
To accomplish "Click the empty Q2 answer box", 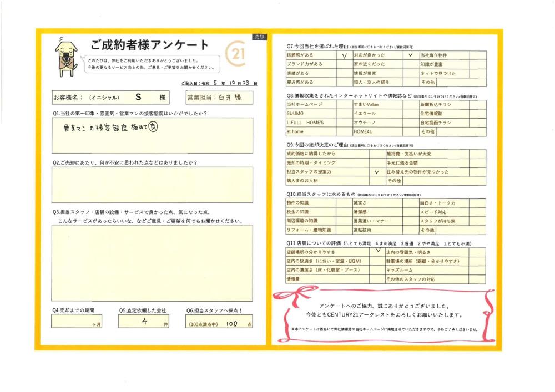I will (x=152, y=185).
